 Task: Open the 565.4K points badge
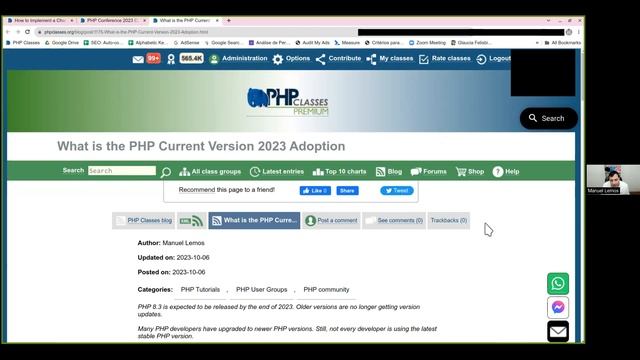191,59
